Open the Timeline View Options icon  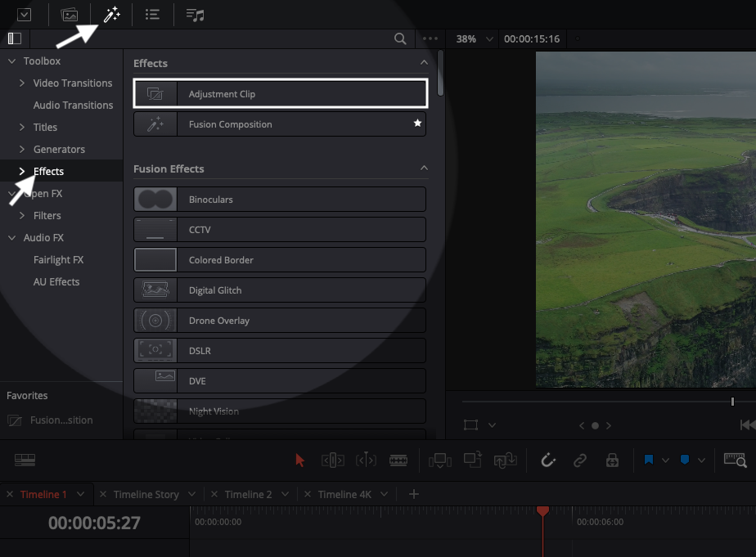click(25, 460)
